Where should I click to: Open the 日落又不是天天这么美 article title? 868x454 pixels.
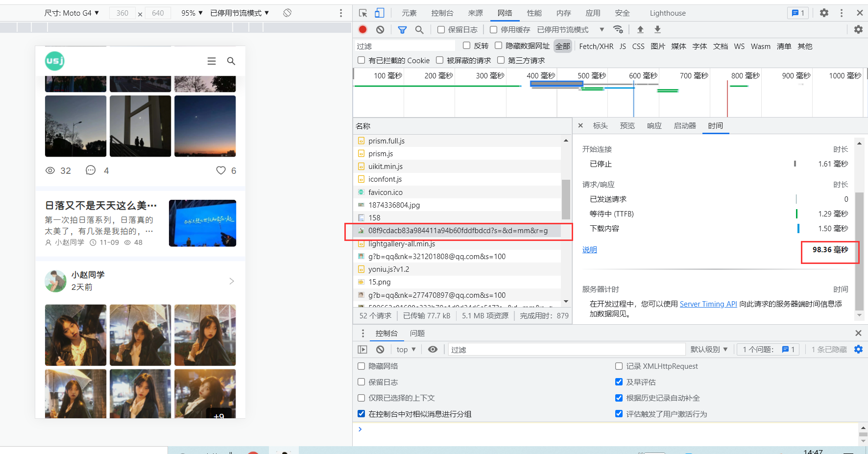[101, 205]
